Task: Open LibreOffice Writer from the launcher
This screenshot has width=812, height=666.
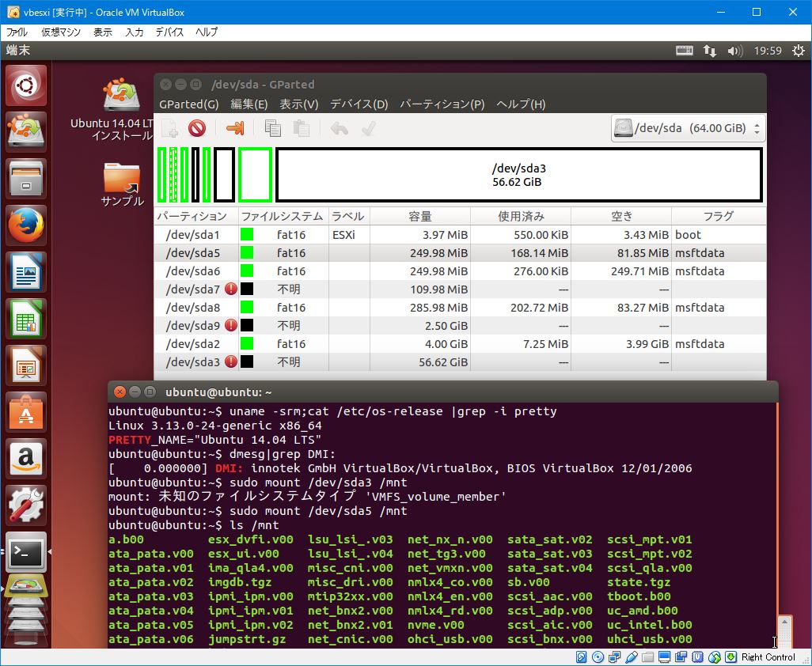Action: coord(26,271)
